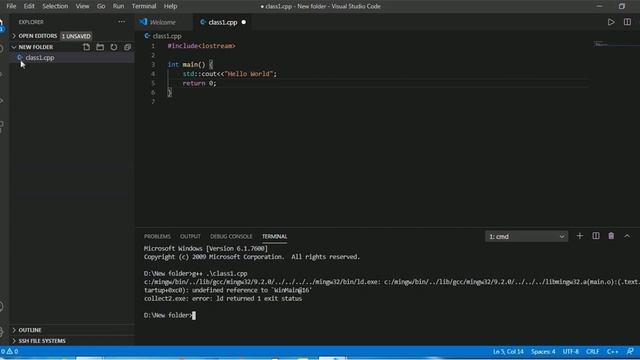
Task: Switch to the Problems panel tab
Action: click(x=157, y=236)
